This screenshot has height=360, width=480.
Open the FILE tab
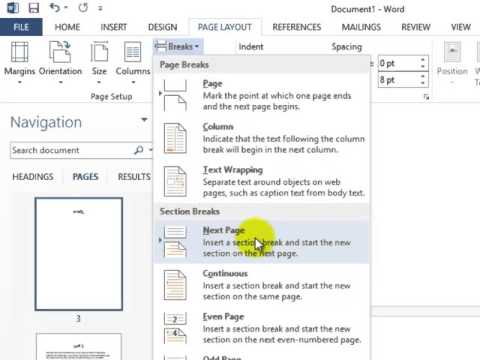pos(21,27)
